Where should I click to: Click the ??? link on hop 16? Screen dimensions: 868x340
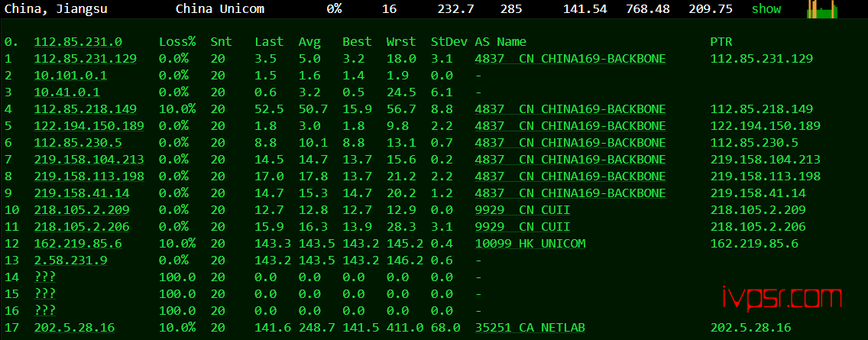click(x=45, y=311)
